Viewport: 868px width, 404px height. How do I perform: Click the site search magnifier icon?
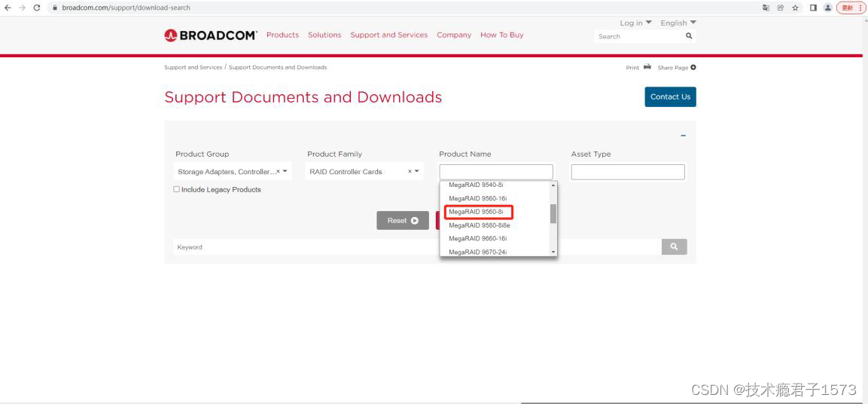click(689, 36)
